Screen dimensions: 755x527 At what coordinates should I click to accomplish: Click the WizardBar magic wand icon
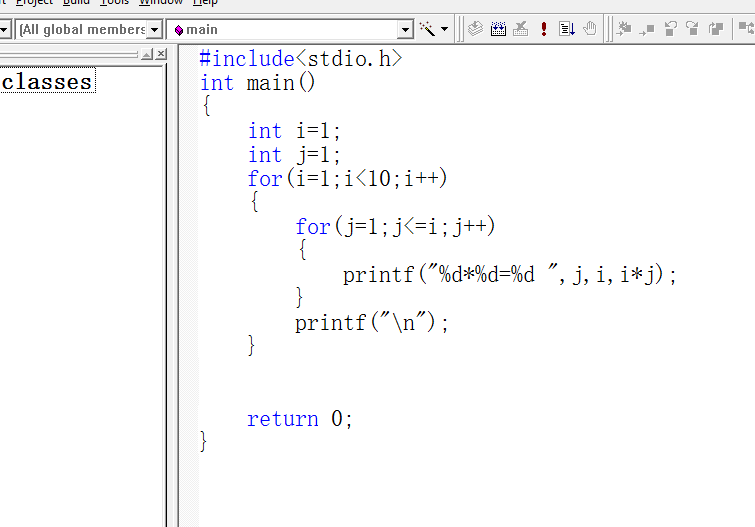pyautogui.click(x=427, y=29)
